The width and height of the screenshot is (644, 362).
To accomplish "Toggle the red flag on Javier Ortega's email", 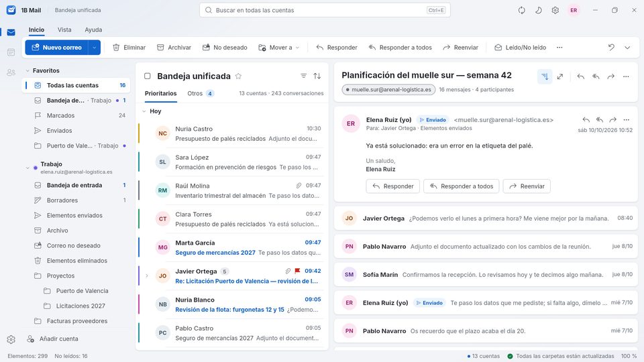I will (297, 271).
